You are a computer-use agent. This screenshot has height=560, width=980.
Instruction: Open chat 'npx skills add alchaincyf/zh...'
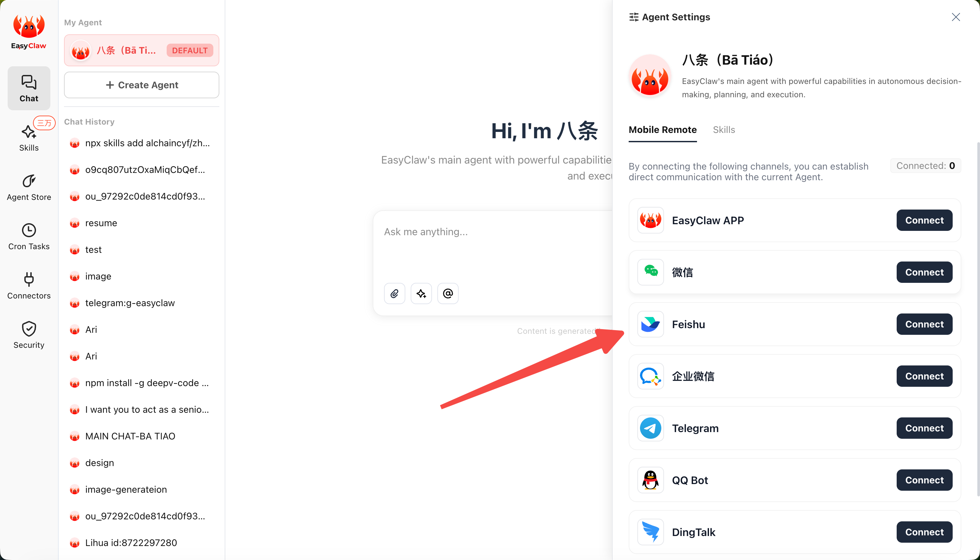(142, 143)
